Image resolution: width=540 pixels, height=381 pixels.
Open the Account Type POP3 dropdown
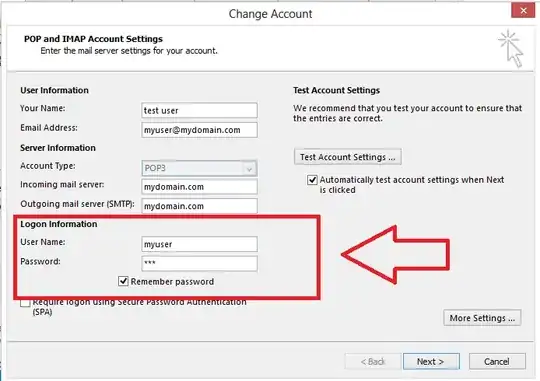point(199,168)
